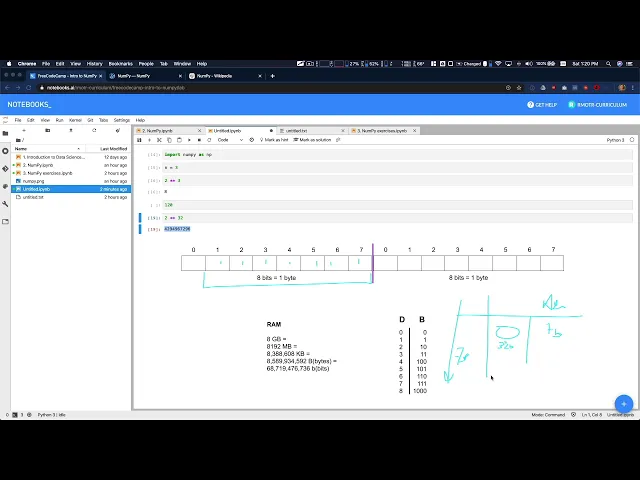Click the 'import numpy as np' cell
The image size is (640, 480).
[398, 155]
